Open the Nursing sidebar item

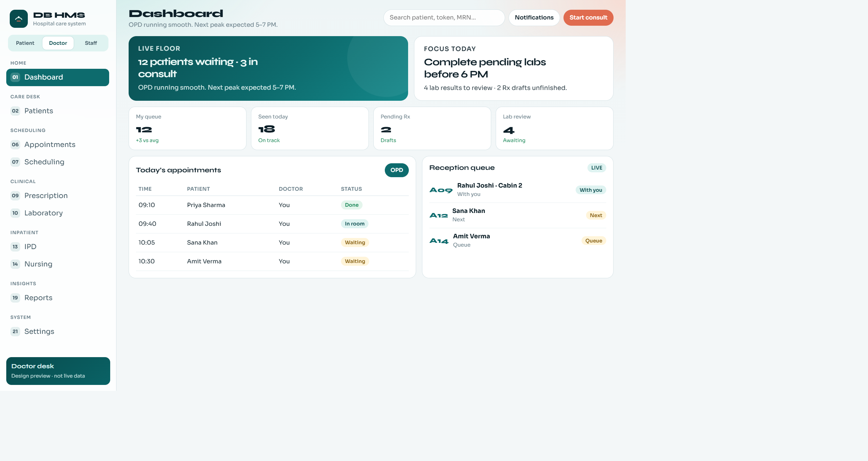58,264
